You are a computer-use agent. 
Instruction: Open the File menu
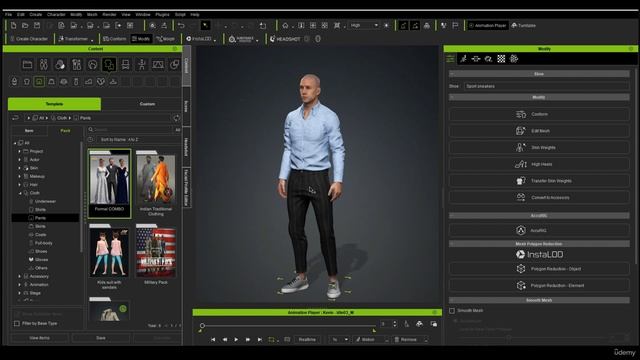coord(9,14)
